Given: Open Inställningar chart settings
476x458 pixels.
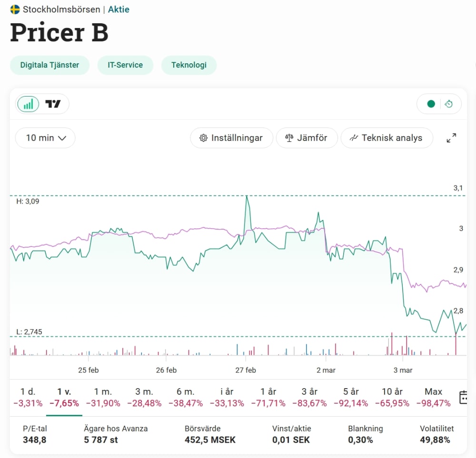Looking at the screenshot, I should pos(231,138).
